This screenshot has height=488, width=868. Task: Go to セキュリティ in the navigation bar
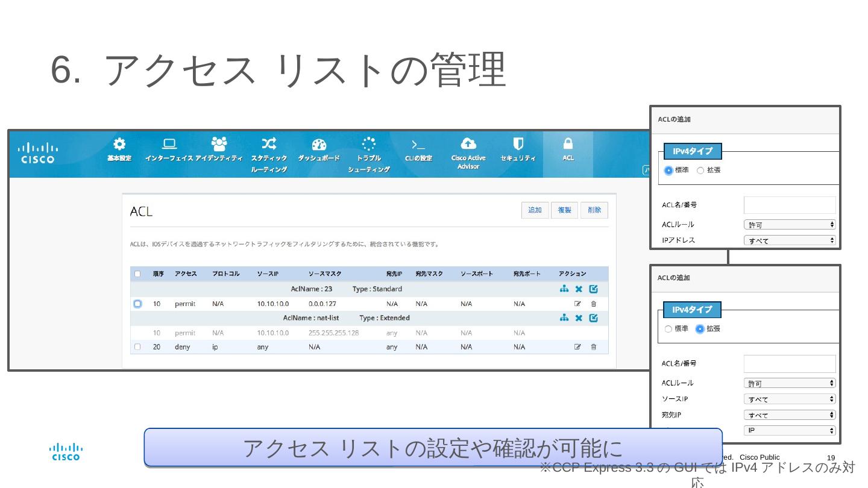point(518,150)
